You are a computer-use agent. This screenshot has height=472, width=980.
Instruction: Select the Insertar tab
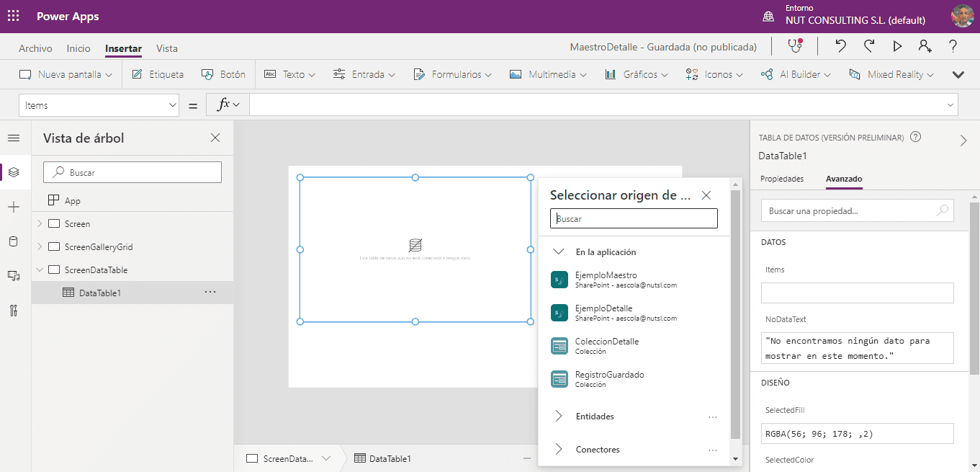click(x=123, y=48)
